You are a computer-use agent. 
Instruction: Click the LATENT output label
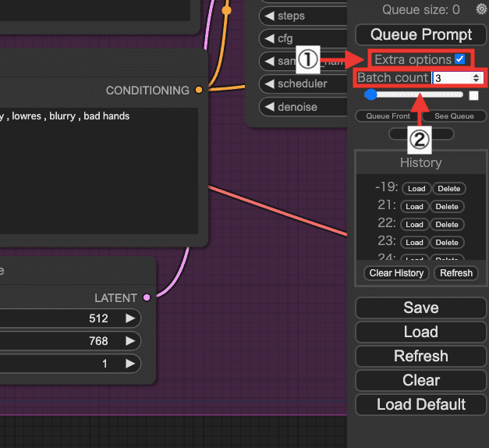point(115,298)
